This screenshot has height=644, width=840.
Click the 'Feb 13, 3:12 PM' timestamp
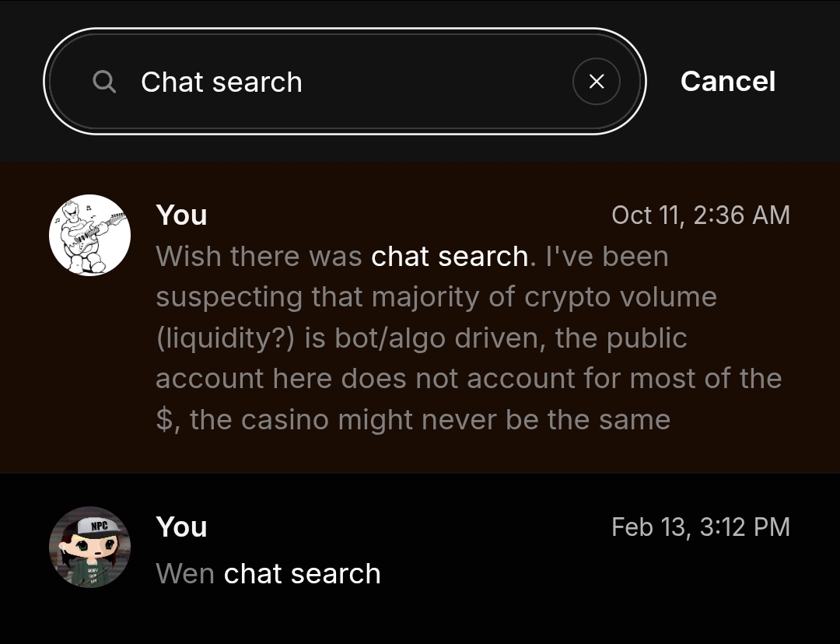click(x=700, y=527)
